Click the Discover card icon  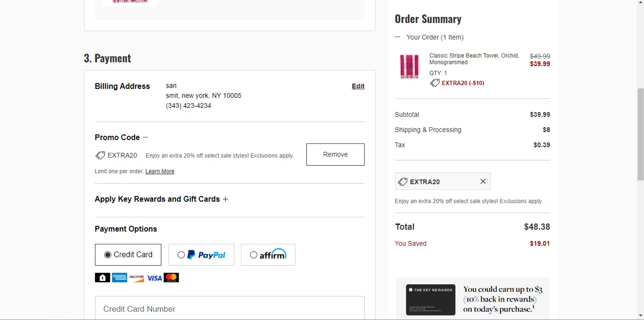(x=137, y=278)
